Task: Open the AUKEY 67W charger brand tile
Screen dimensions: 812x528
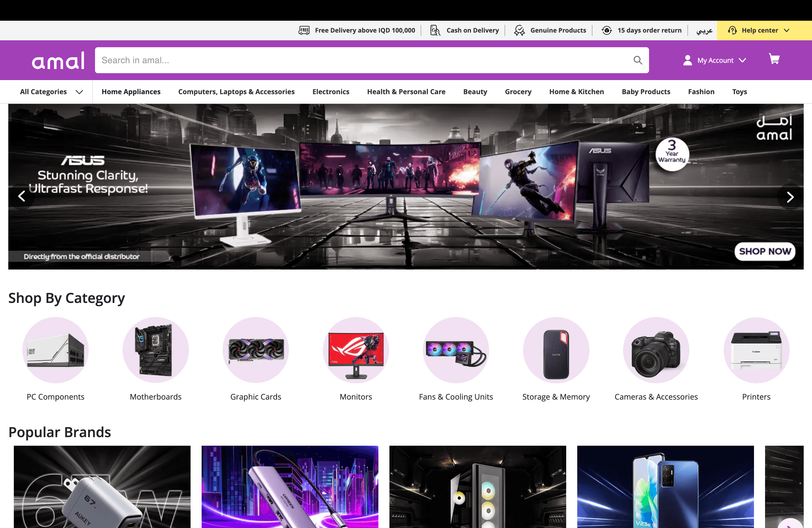Action: click(102, 487)
